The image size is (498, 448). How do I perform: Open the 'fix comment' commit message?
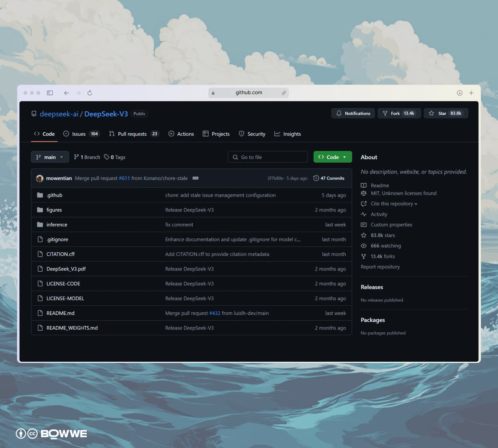[x=179, y=225]
